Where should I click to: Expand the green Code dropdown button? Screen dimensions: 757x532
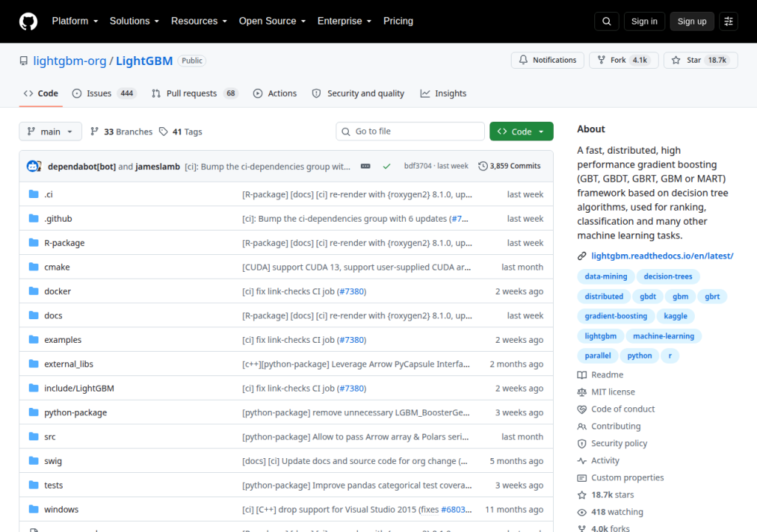tap(521, 132)
